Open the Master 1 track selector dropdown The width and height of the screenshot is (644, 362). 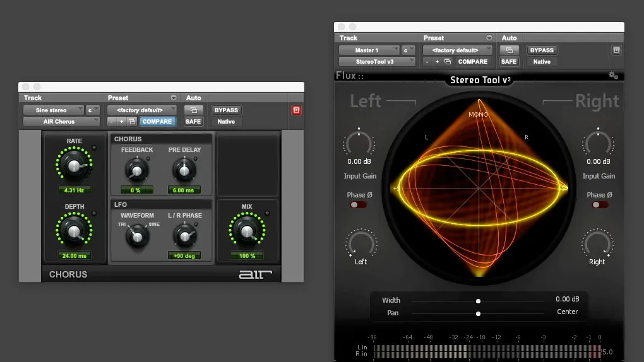[x=369, y=50]
